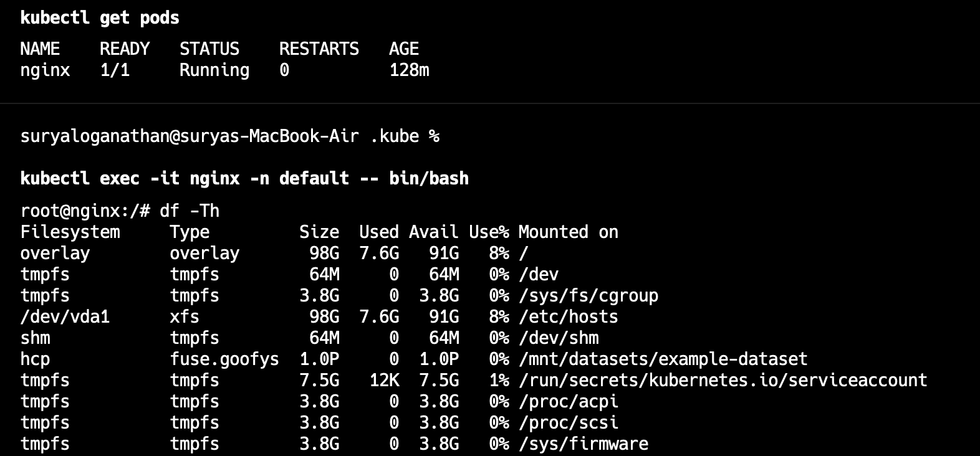Click the '1%' usage value

[x=499, y=380]
